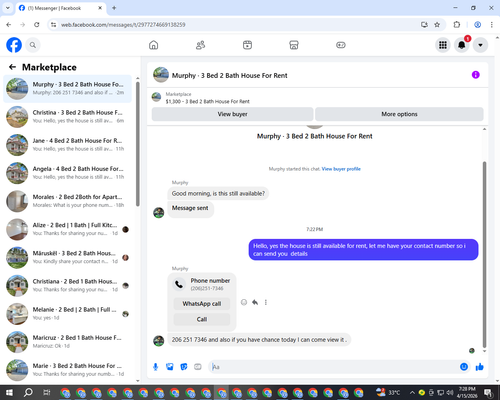Image resolution: width=500 pixels, height=400 pixels.
Task: Follow the View buyer profile link
Action: (341, 169)
